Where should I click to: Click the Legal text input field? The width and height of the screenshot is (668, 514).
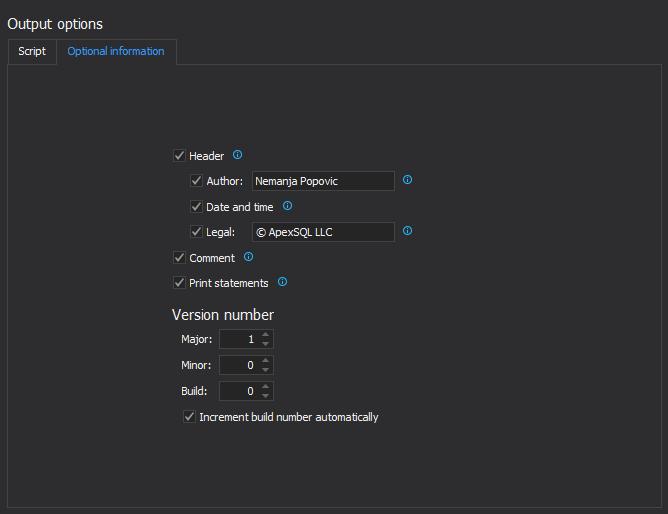point(323,232)
